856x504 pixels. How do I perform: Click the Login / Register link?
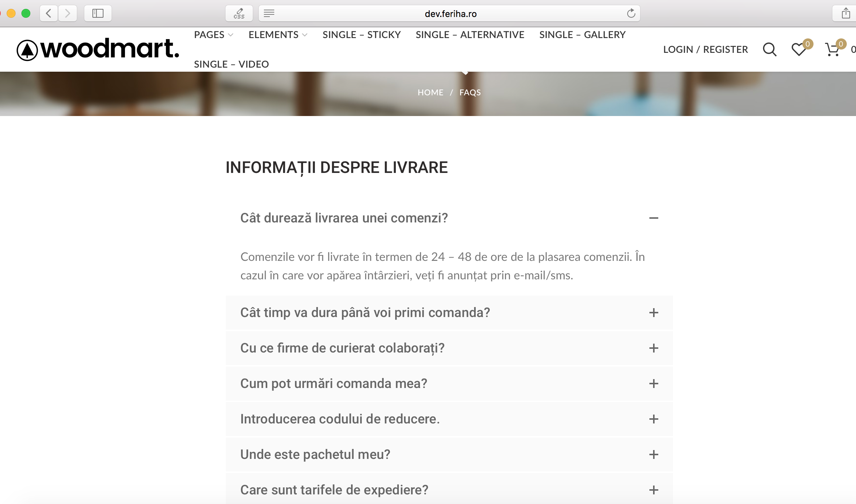[705, 50]
